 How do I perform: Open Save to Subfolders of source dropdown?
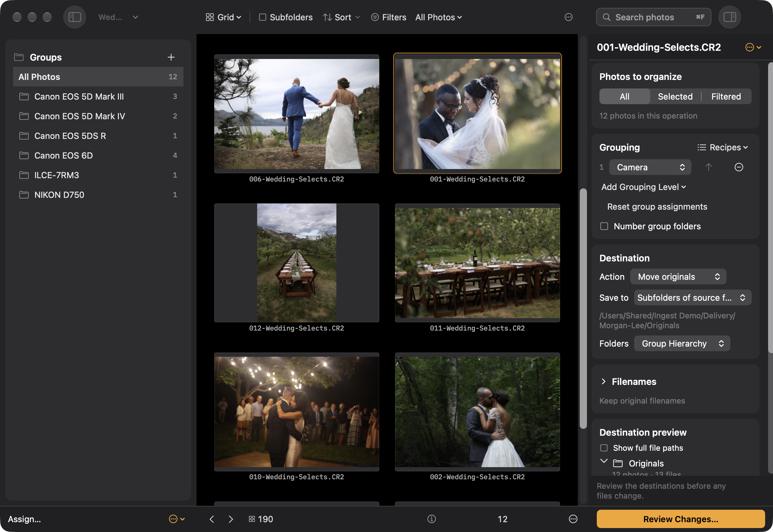[692, 298]
